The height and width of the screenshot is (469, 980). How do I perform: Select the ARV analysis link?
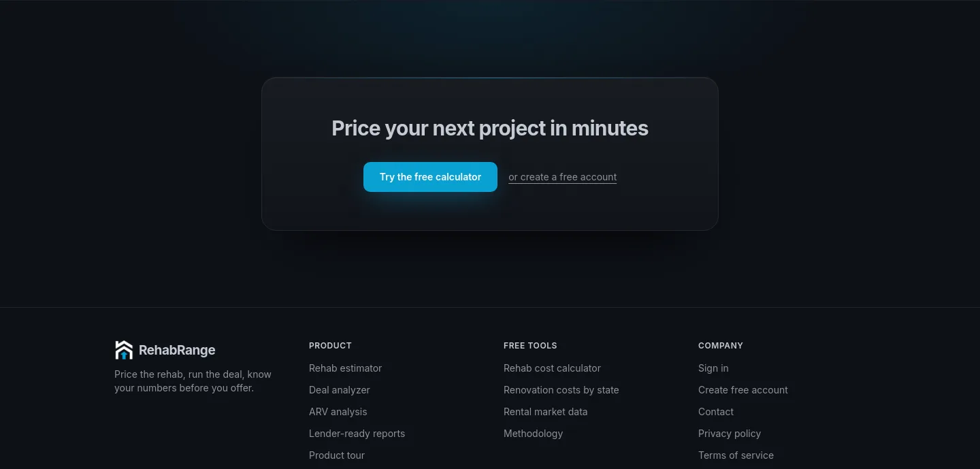338,412
